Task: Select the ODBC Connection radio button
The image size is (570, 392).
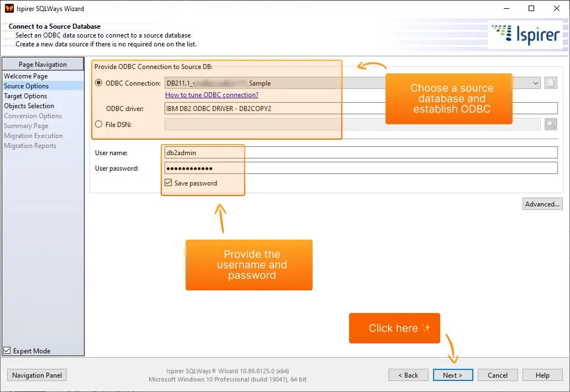Action: point(98,83)
